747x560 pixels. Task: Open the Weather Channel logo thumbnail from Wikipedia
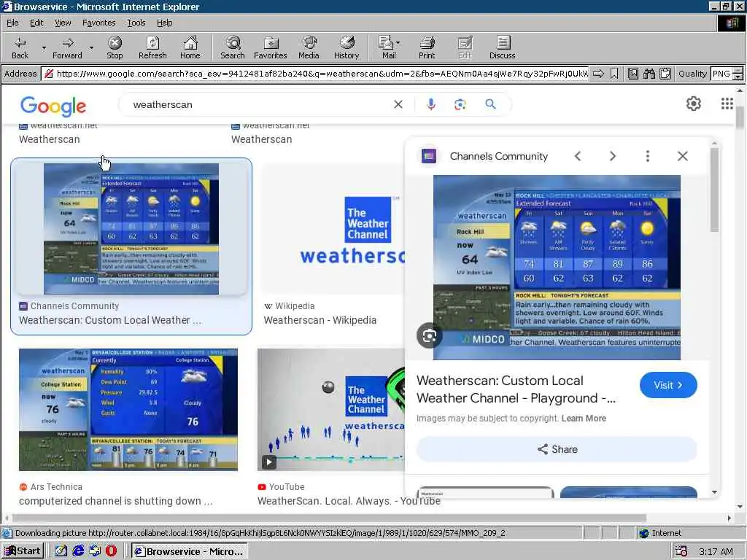tap(333, 229)
